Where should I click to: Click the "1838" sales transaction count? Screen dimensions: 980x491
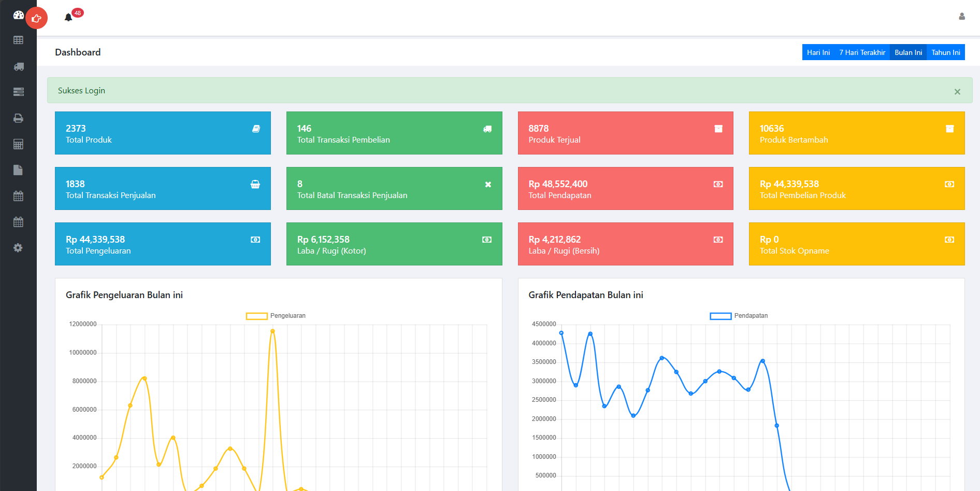pos(75,184)
